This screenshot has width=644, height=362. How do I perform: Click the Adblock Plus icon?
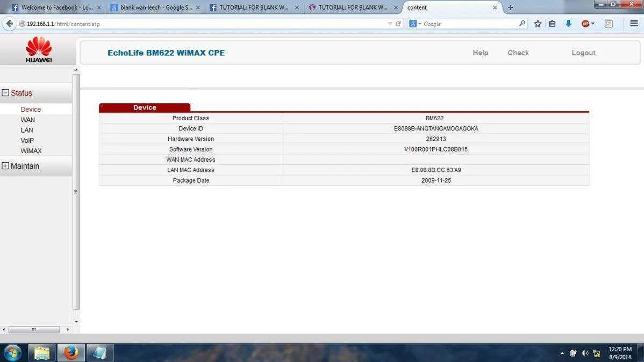[x=586, y=24]
